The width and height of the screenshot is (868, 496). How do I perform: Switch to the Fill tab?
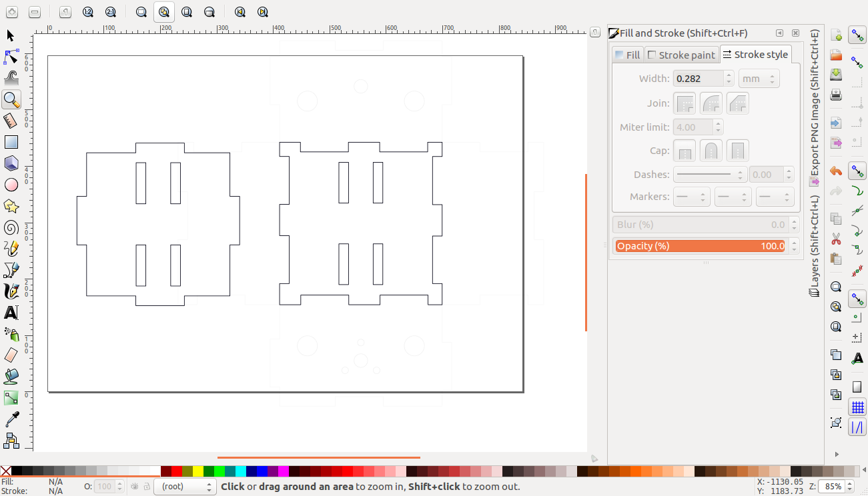coord(628,55)
